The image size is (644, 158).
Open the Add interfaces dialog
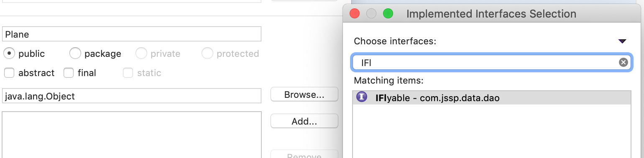[x=304, y=122]
